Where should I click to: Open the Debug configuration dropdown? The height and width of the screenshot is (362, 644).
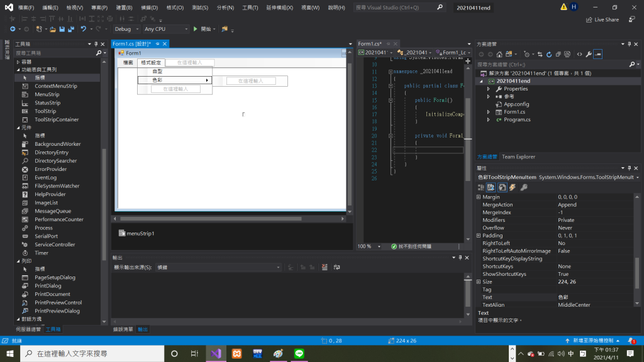tap(126, 29)
